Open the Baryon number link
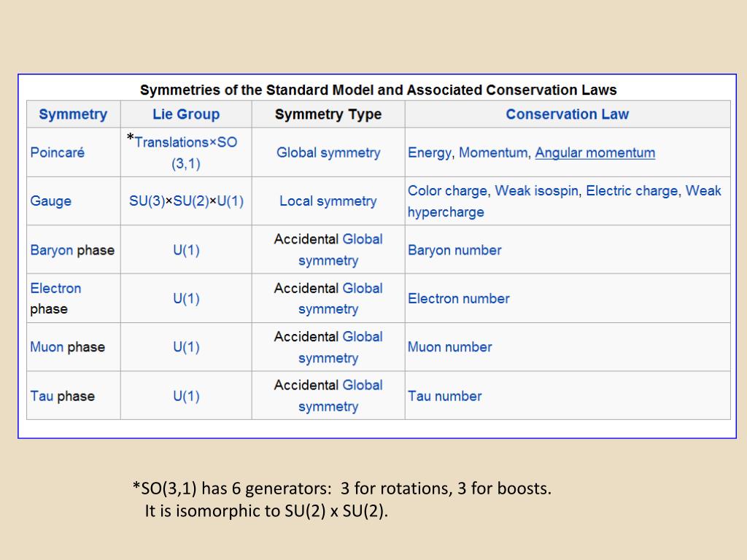Screen dimensions: 747x560 tap(454, 250)
